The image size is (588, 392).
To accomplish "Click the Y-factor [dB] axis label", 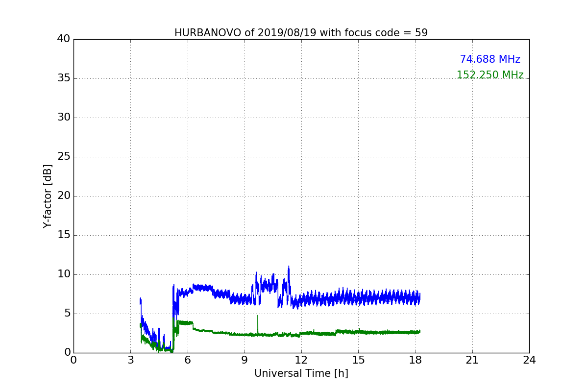I will point(47,196).
